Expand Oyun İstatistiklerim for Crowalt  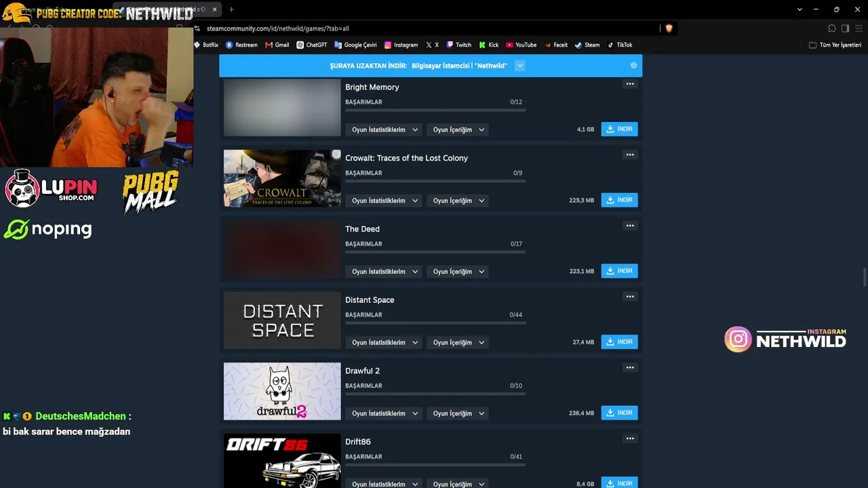384,201
